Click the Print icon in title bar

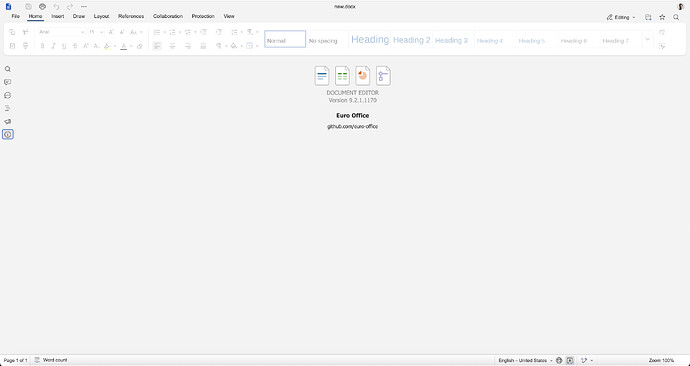point(42,7)
